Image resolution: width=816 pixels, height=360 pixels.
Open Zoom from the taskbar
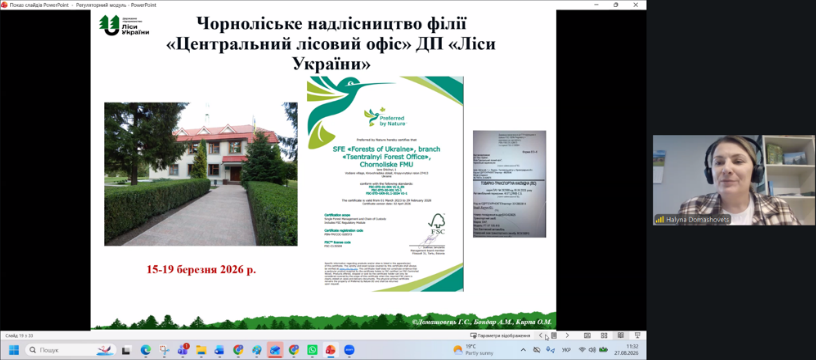[349, 350]
